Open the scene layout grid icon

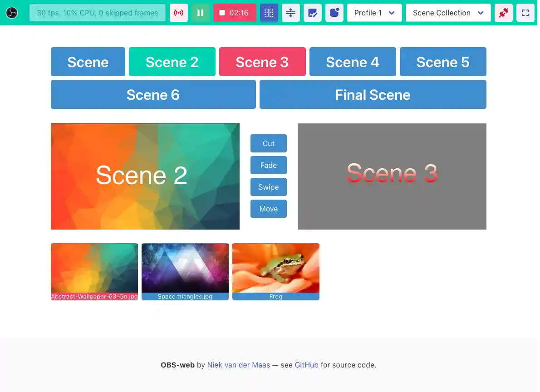click(x=269, y=13)
